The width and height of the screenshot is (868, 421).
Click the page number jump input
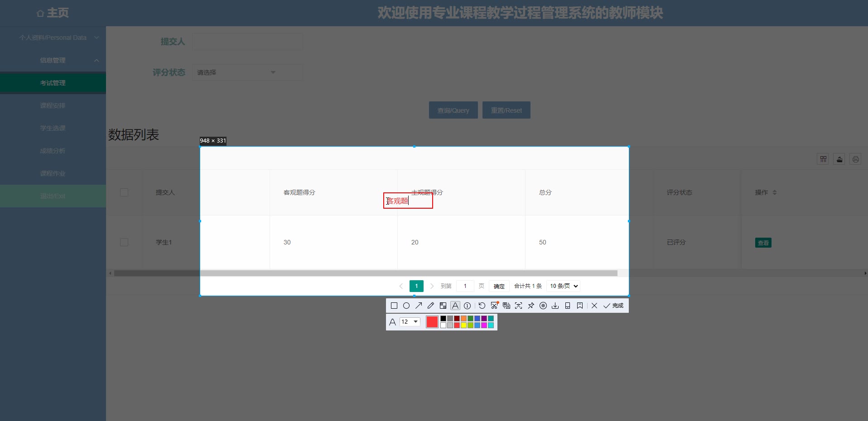tap(465, 286)
